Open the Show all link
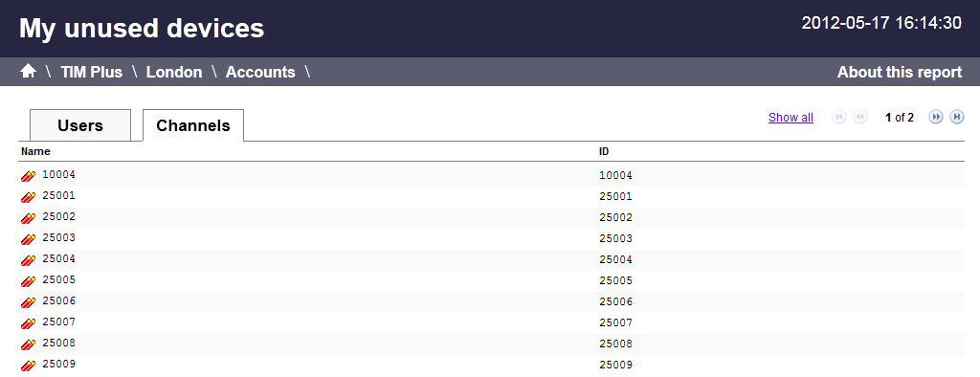 click(x=791, y=118)
